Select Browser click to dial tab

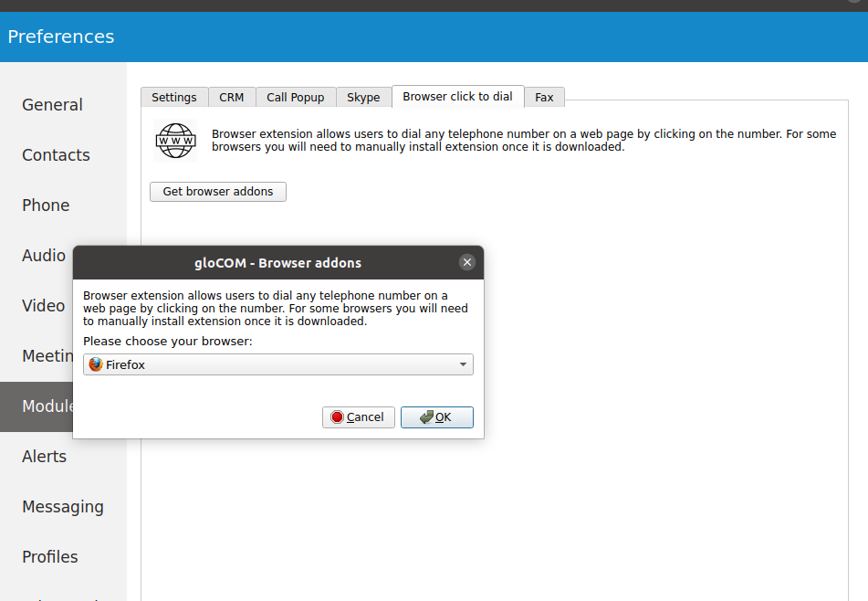point(458,97)
